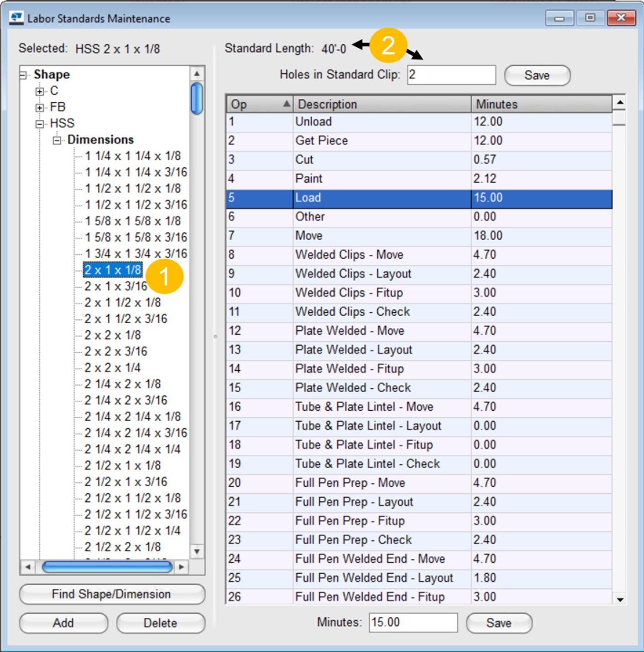Click the Minutes input field
This screenshot has width=644, height=652.
(x=412, y=622)
